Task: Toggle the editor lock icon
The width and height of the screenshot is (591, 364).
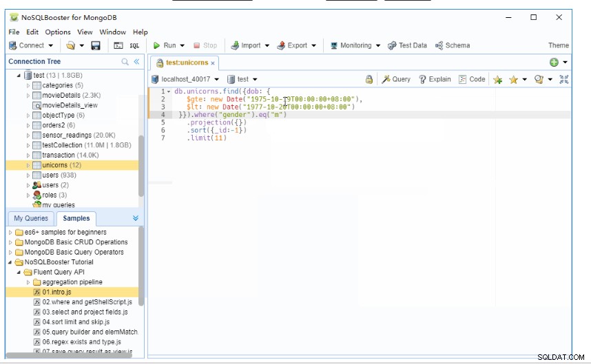Action: click(x=369, y=79)
